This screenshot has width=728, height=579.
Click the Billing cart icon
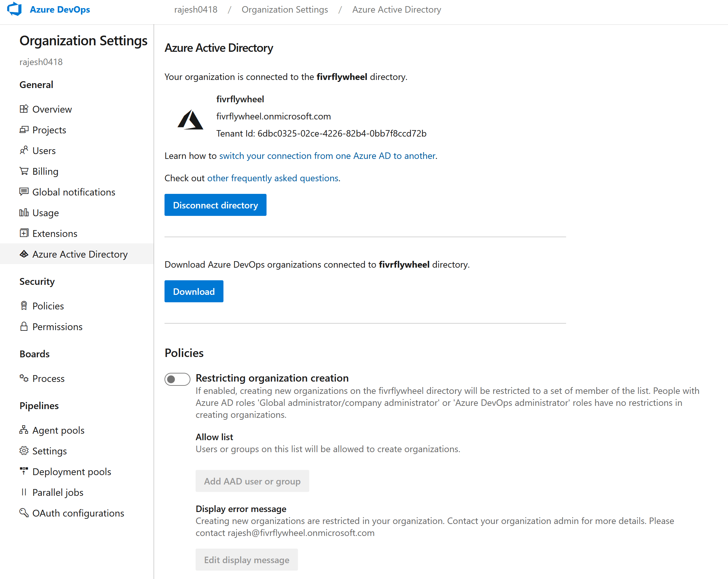[24, 172]
